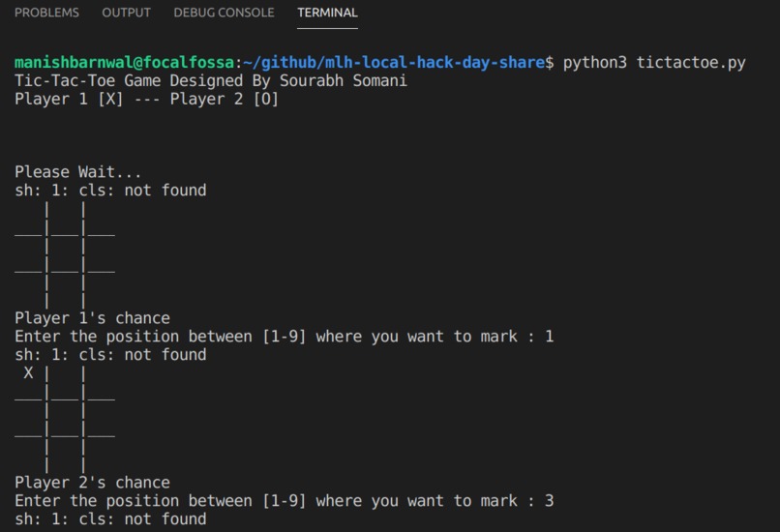Click the ~/github/mlh-local-hack-day-share path in the prompt

click(x=394, y=63)
